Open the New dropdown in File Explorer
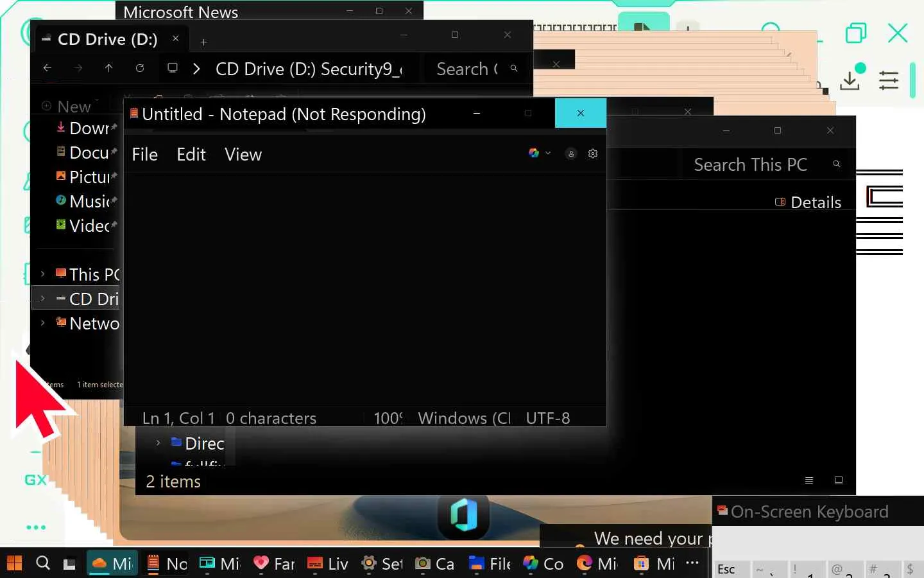924x578 pixels. (71, 106)
